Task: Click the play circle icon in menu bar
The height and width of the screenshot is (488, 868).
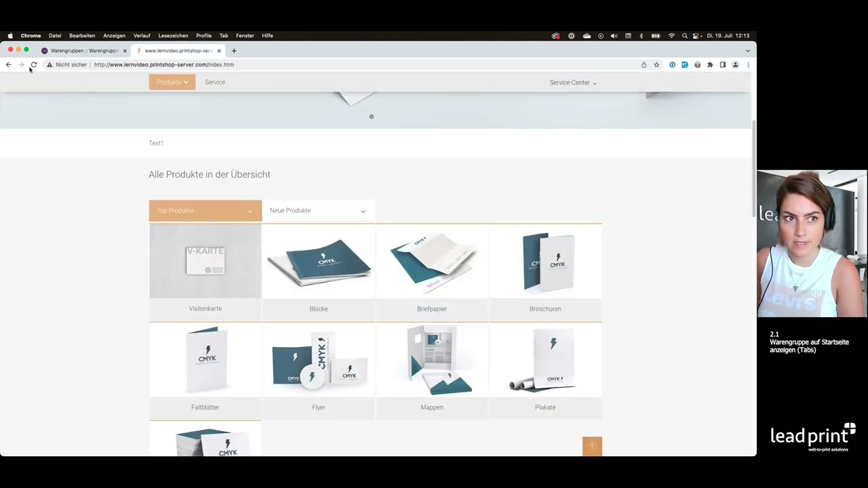Action: pyautogui.click(x=601, y=36)
